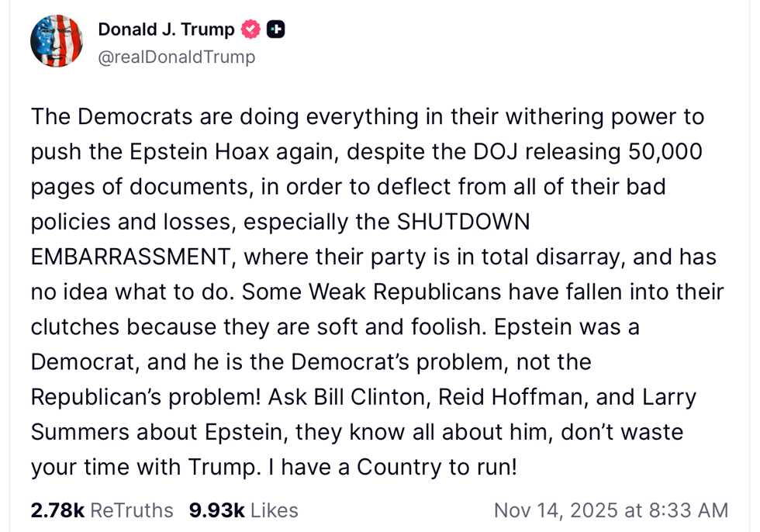Screen dimensions: 760x532
Task: Click the red verified checkmark badge
Action: [x=250, y=30]
